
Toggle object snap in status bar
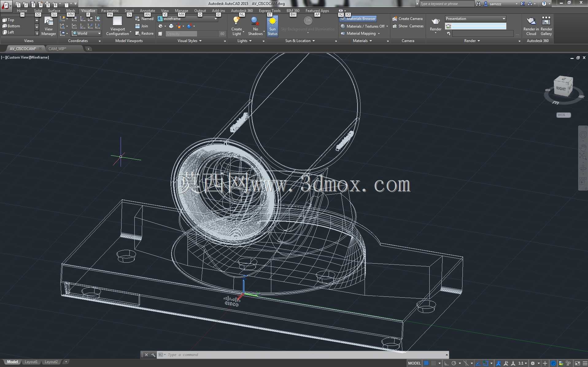[x=486, y=363]
